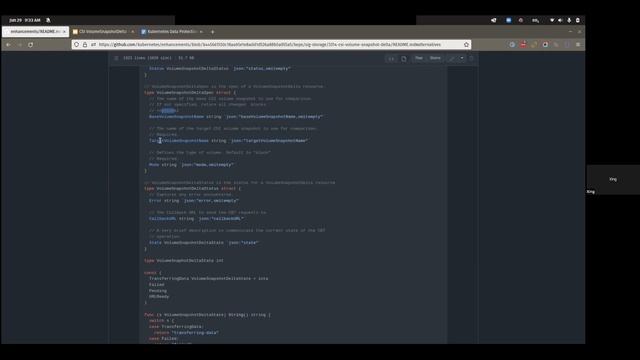Click the 'func (s VolumeSnapshotDeltaState) String()' line
This screenshot has height=360, width=640.
(x=207, y=315)
